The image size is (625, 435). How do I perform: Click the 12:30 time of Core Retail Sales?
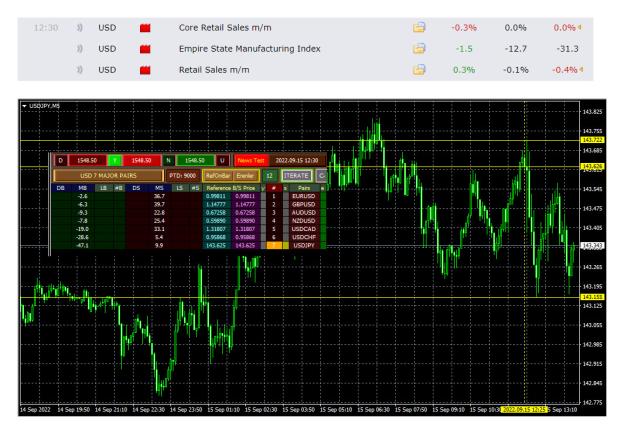point(46,28)
